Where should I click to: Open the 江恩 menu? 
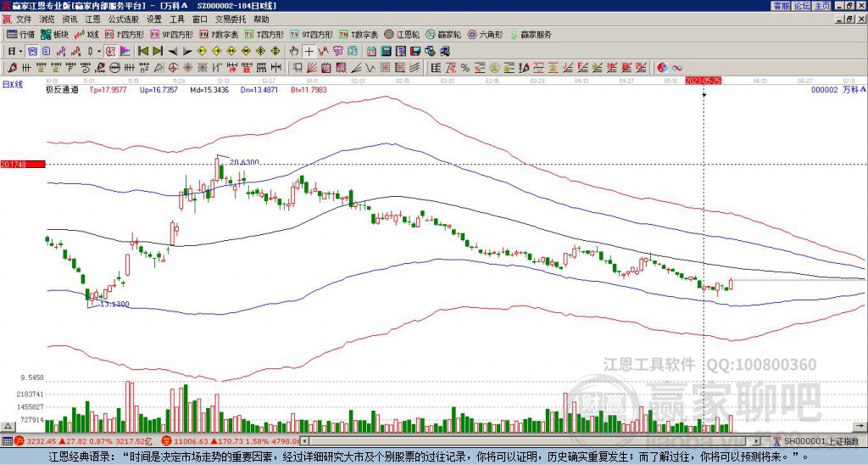93,20
